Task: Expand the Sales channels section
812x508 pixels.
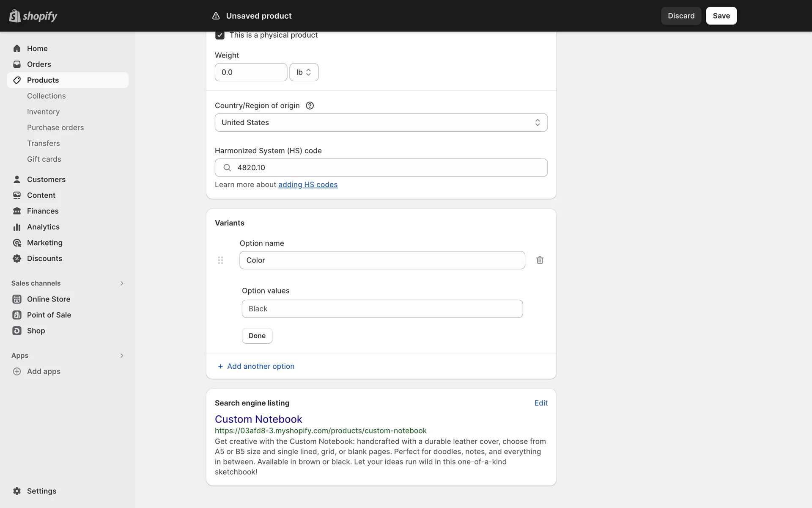Action: point(121,283)
